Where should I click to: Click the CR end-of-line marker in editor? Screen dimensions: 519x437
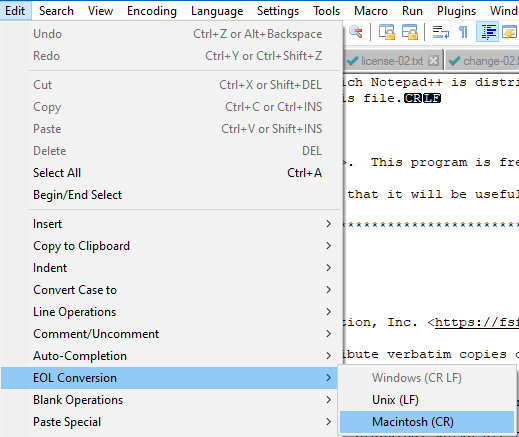tap(413, 98)
